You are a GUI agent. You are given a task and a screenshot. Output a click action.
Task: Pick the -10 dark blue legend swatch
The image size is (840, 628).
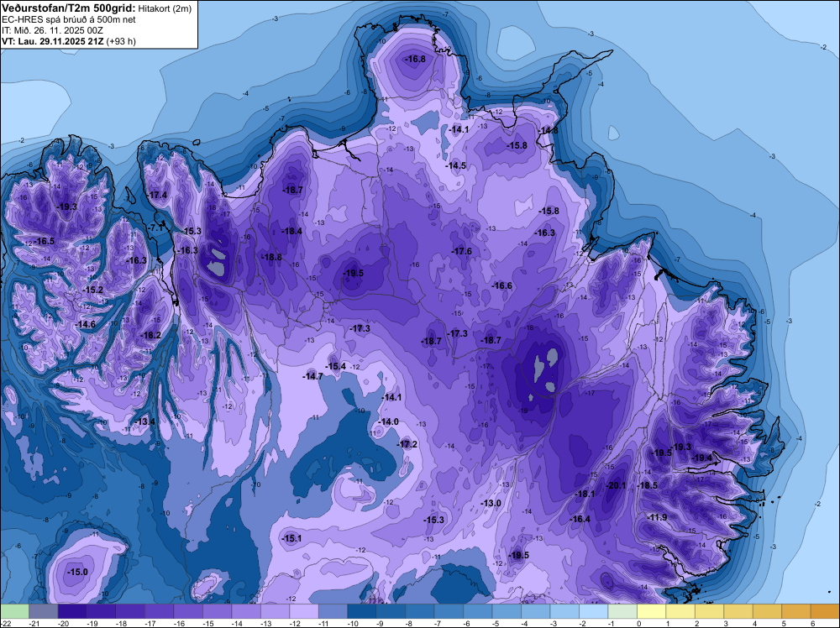[361, 612]
